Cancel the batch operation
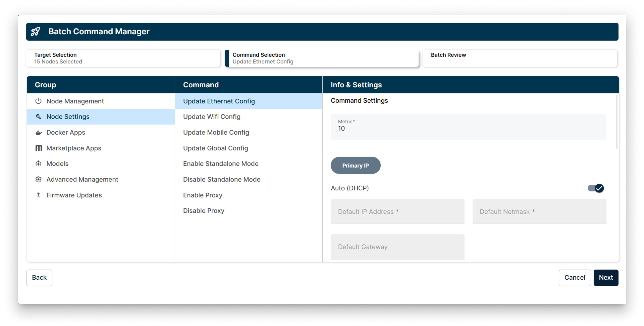Viewport: 644px width, 326px height. (575, 278)
